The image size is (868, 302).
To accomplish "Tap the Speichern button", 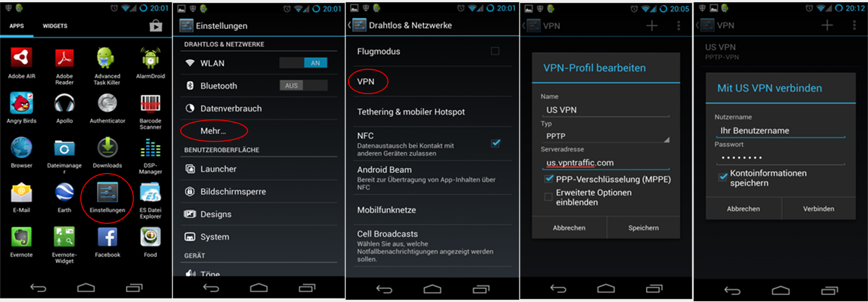I will click(x=643, y=227).
